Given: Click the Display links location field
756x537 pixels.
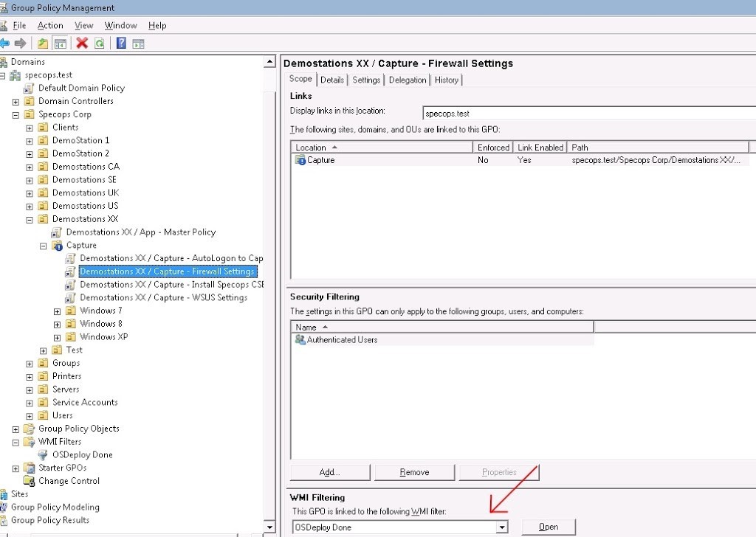Looking at the screenshot, I should 589,114.
